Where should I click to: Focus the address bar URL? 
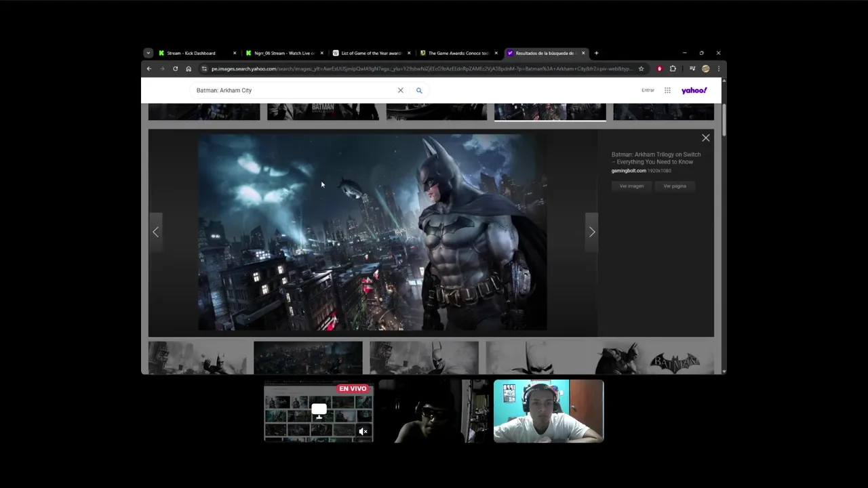click(x=422, y=68)
